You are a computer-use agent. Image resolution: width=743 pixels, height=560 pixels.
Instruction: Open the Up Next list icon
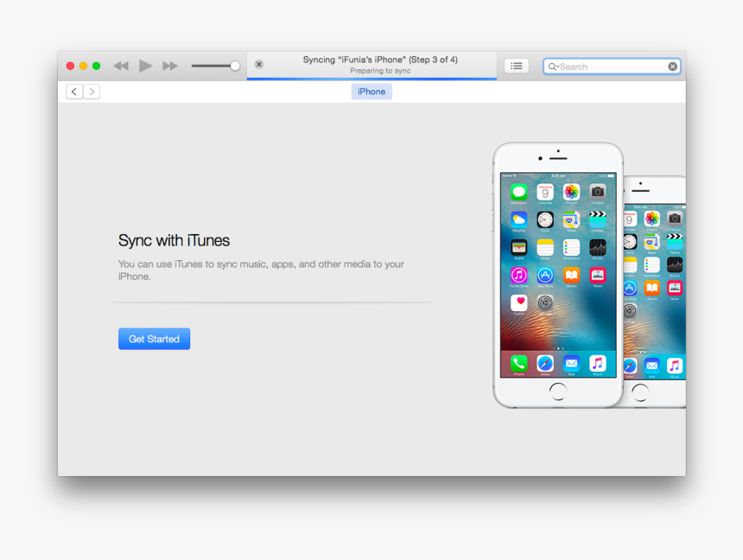516,66
